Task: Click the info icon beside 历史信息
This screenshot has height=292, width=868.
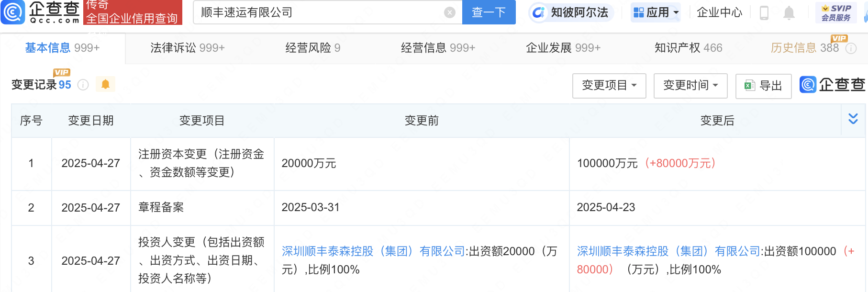Action: point(851,48)
